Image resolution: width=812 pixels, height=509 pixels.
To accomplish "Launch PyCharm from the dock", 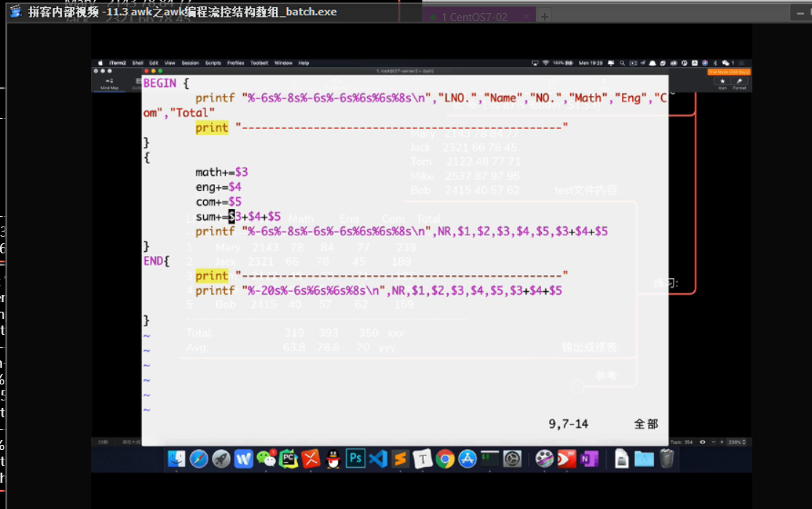I will pyautogui.click(x=288, y=459).
